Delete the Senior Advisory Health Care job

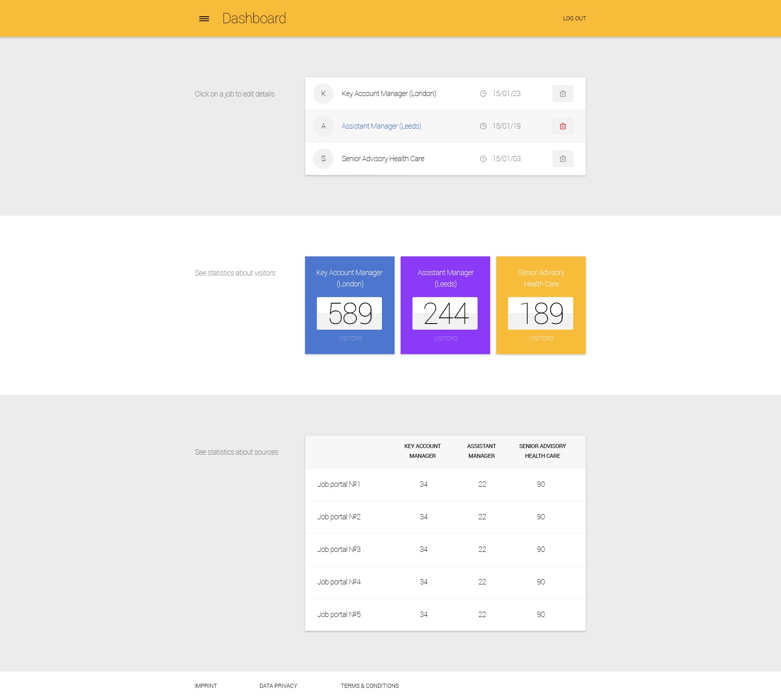click(x=563, y=159)
